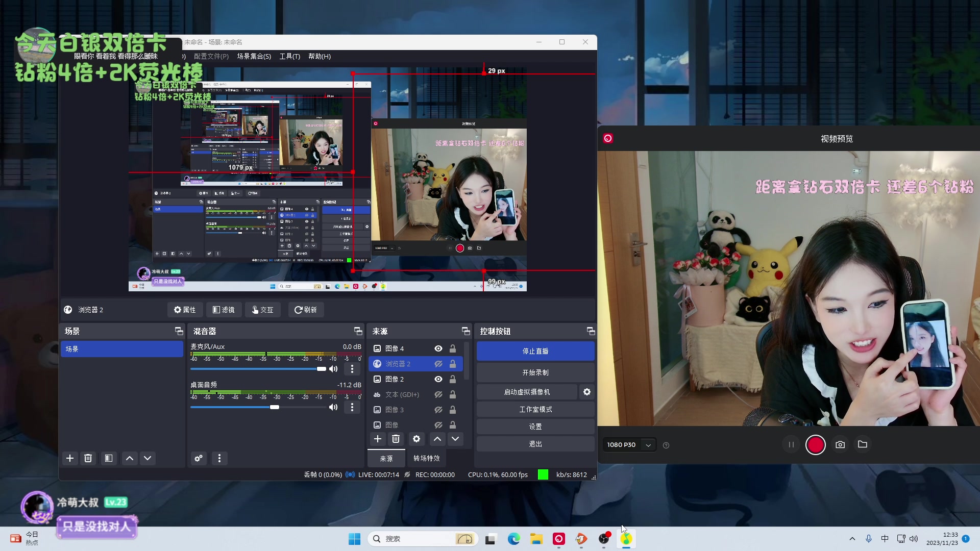Click 交互 button in source toolbar
This screenshot has height=551, width=980.
click(x=262, y=310)
